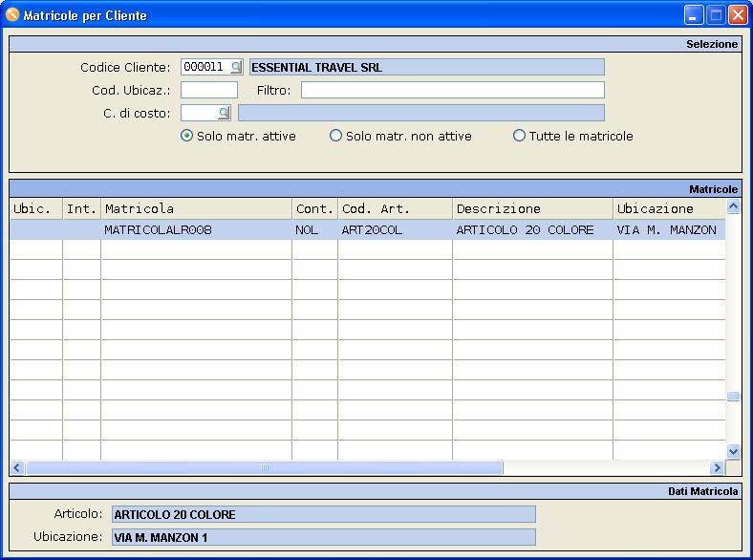Viewport: 753px width, 560px height.
Task: Click the horizontal scrollbar thumb
Action: pyautogui.click(x=265, y=467)
